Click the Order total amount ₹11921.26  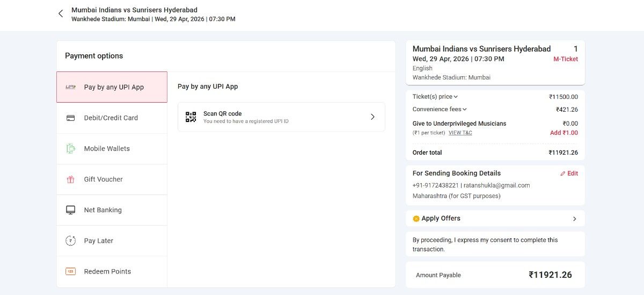563,153
